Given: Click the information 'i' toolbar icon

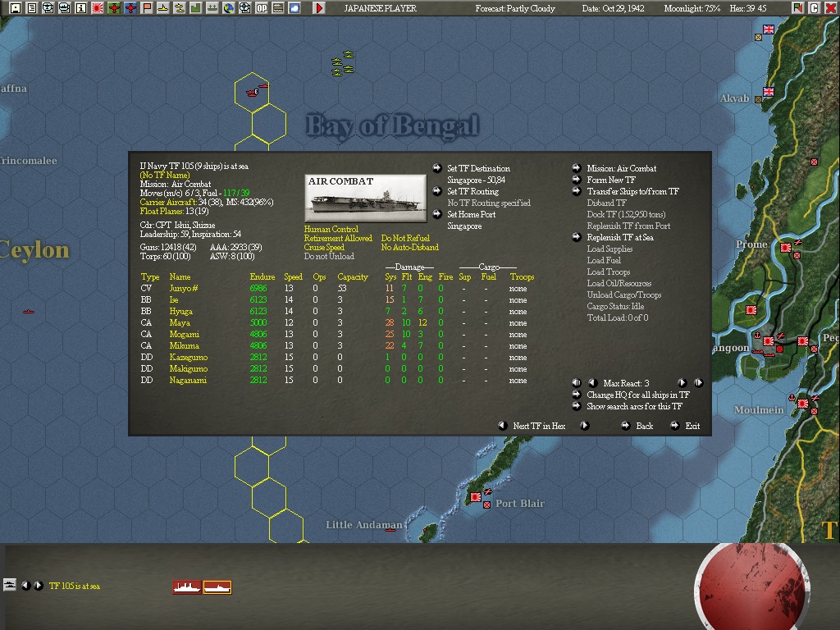Looking at the screenshot, I should 81,8.
